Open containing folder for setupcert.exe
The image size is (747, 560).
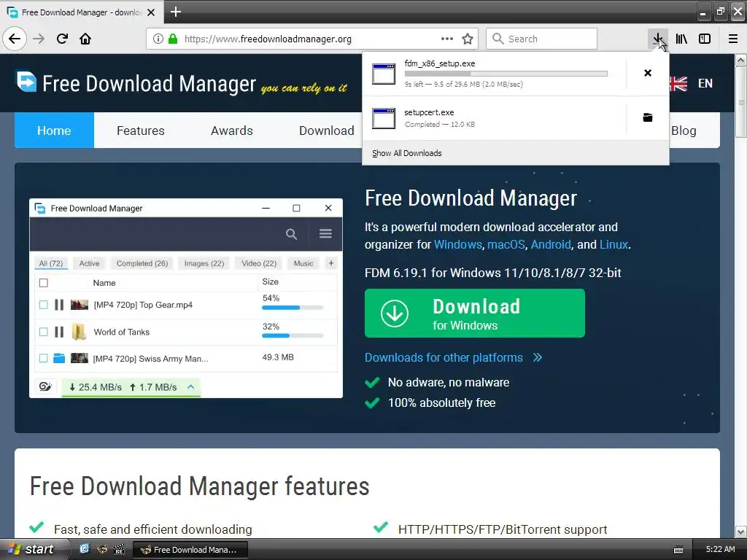click(648, 117)
